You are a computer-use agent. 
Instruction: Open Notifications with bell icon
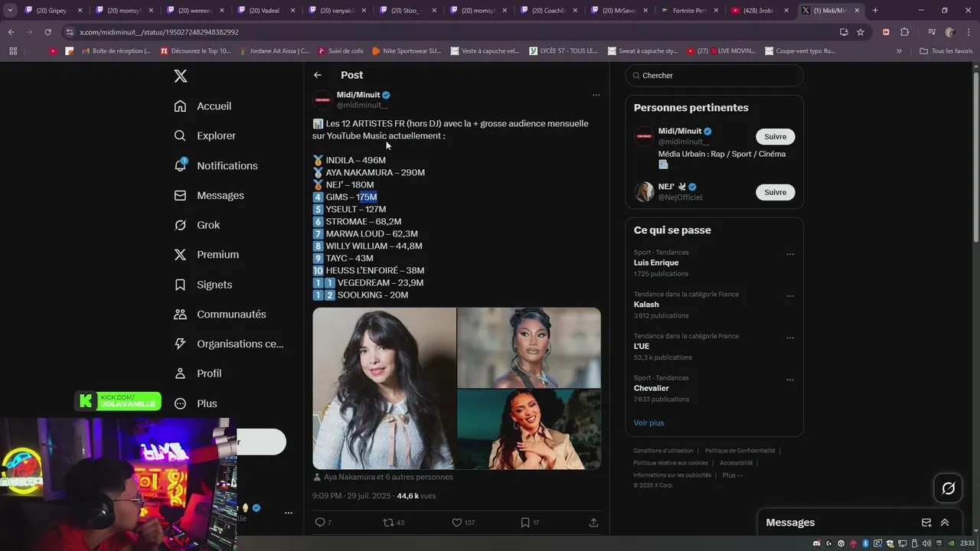click(x=216, y=165)
